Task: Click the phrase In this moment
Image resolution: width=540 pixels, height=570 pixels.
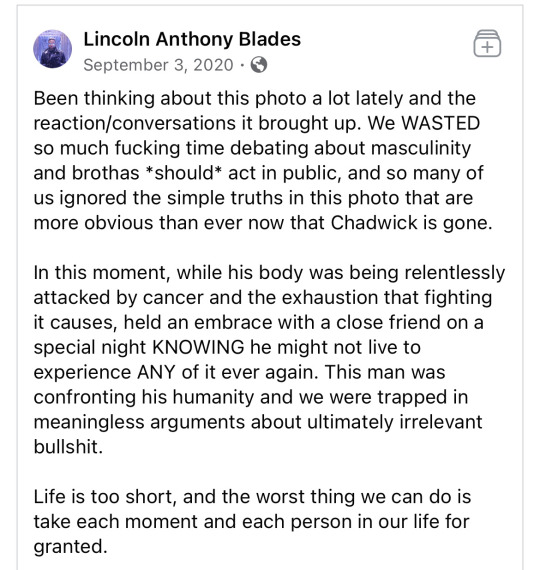Action: click(x=102, y=273)
